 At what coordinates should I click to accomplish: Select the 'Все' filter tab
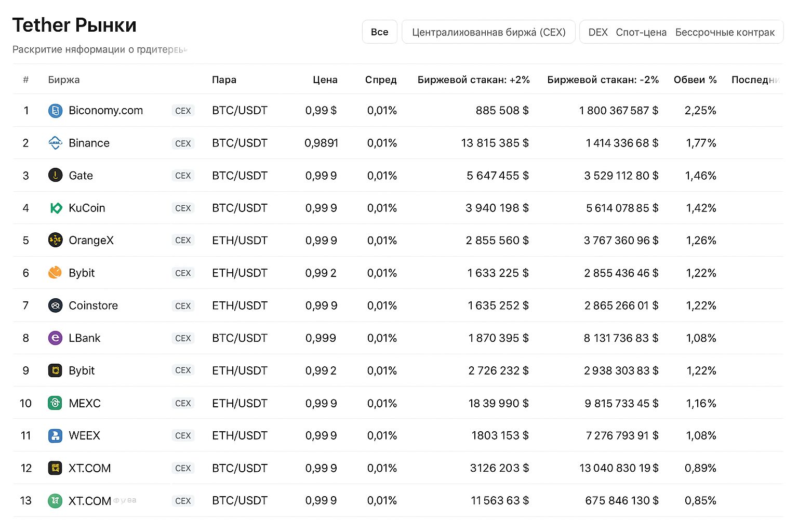tap(379, 32)
